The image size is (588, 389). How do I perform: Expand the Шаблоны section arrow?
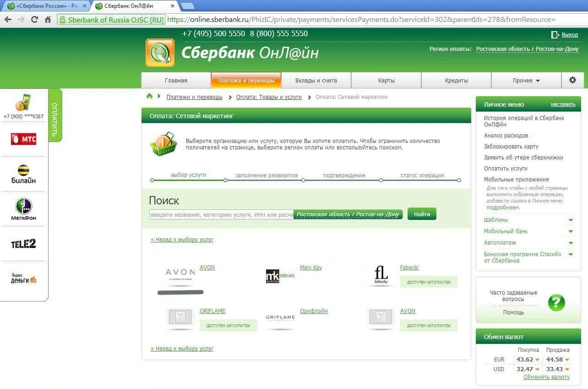coord(571,220)
